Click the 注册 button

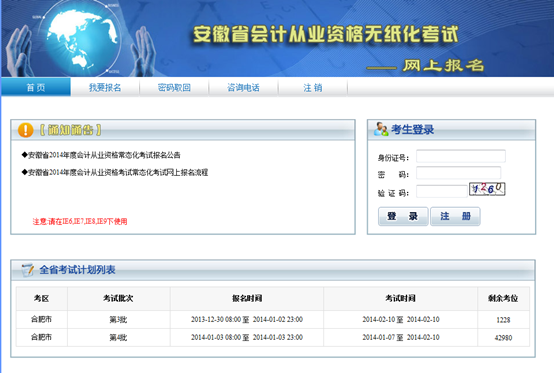coord(455,216)
